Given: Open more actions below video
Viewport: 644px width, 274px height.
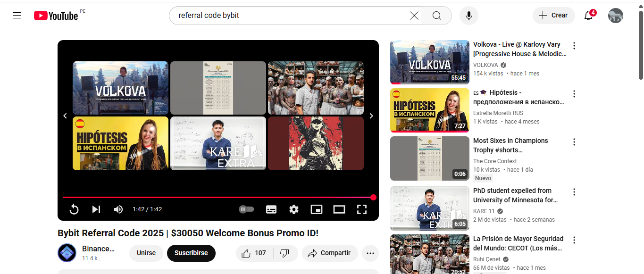Looking at the screenshot, I should pyautogui.click(x=370, y=253).
